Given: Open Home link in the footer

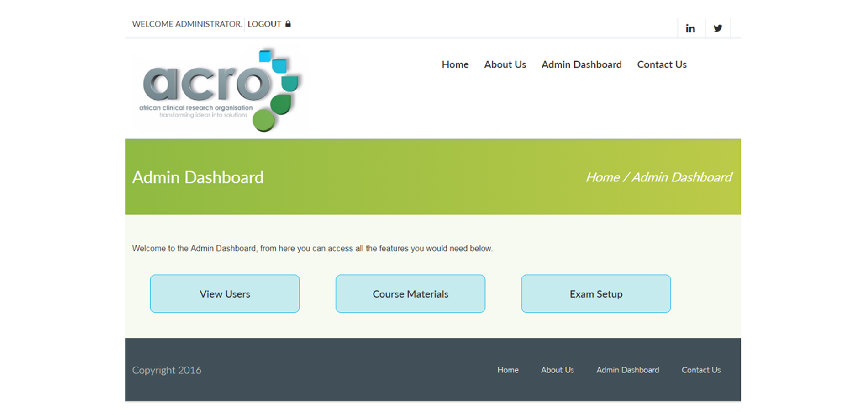Looking at the screenshot, I should tap(508, 370).
